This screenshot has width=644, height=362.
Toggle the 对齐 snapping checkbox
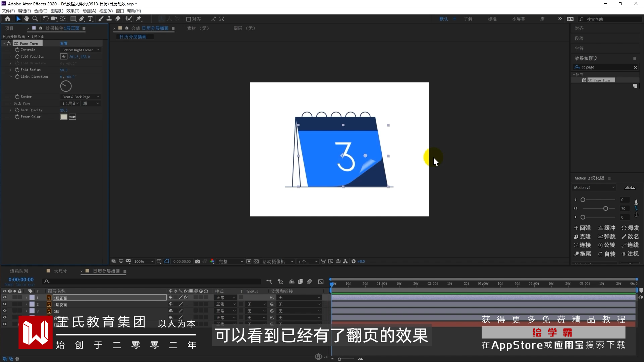tap(189, 19)
